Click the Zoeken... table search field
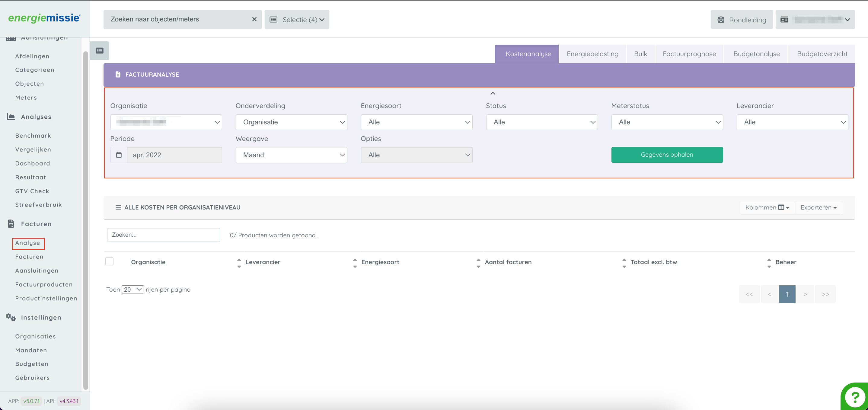Viewport: 868px width, 410px height. click(x=163, y=235)
